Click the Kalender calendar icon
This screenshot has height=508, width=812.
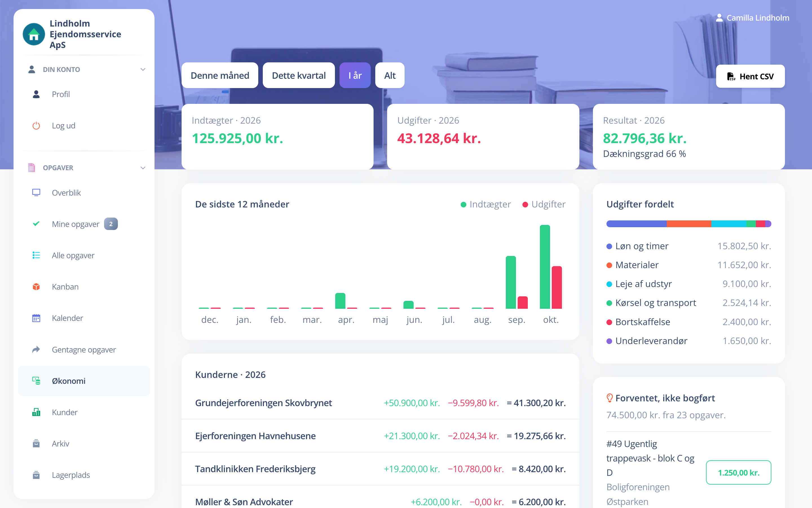coord(36,318)
